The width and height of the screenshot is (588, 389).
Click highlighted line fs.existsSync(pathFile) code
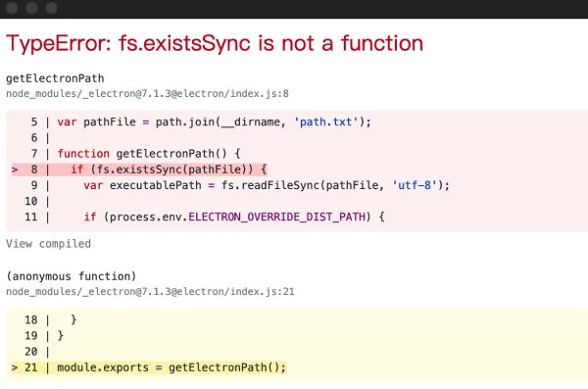click(169, 170)
